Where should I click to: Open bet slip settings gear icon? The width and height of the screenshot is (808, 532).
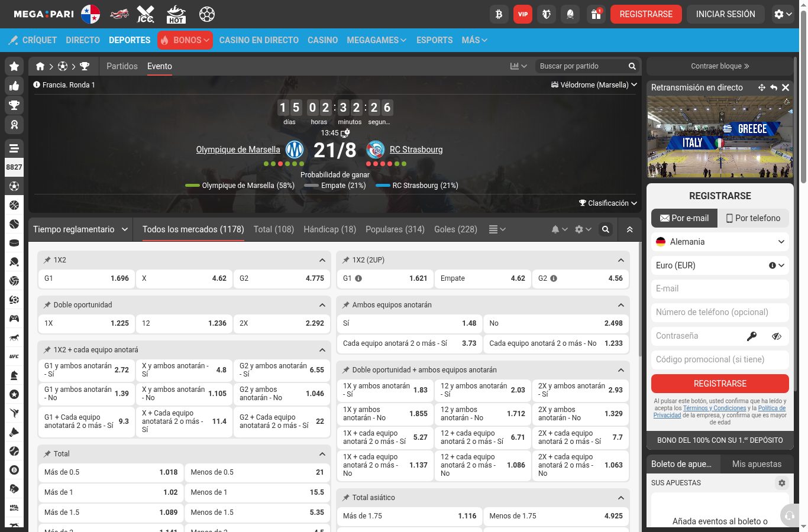(782, 483)
